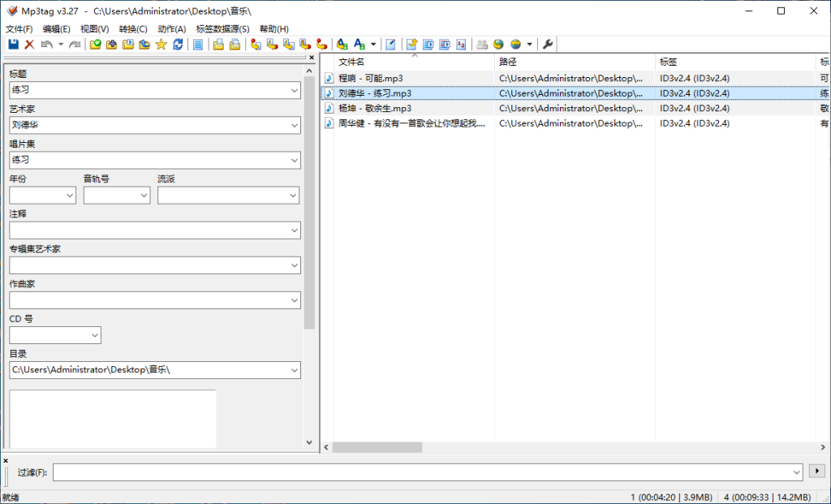The image size is (831, 504).
Task: Open the 视图(V) menu
Action: pos(94,29)
